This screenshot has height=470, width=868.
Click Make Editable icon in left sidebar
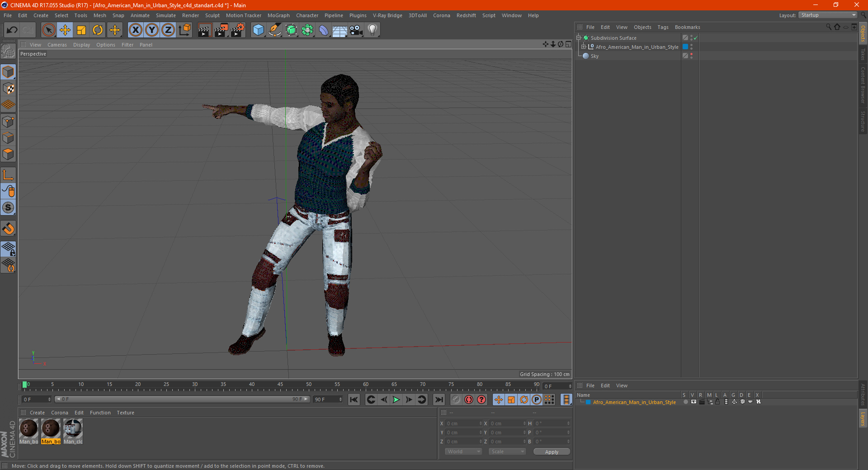click(8, 52)
